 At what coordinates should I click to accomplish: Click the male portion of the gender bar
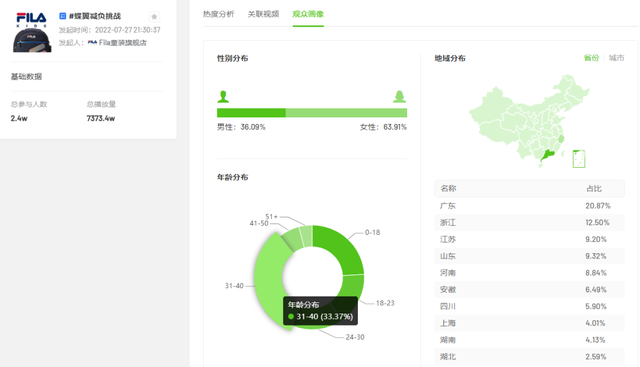(251, 113)
